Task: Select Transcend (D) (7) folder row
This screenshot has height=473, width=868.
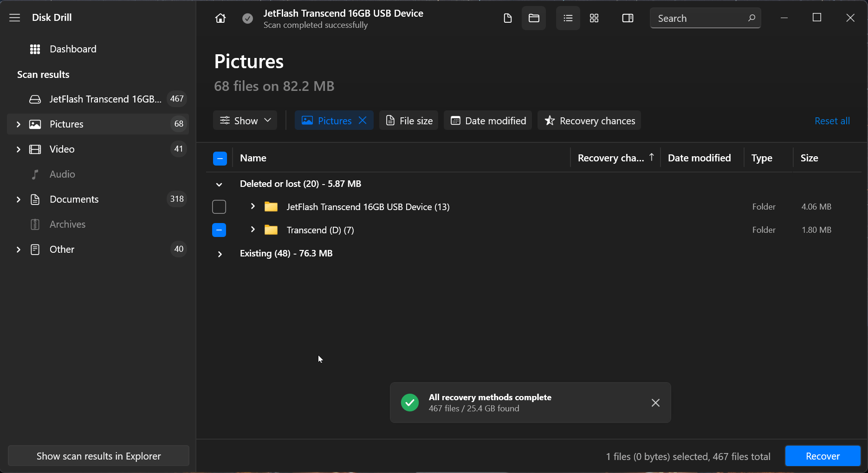Action: pos(534,230)
